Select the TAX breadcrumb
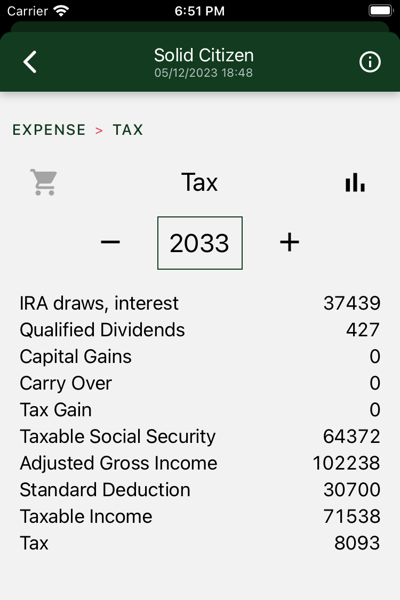 click(x=128, y=130)
